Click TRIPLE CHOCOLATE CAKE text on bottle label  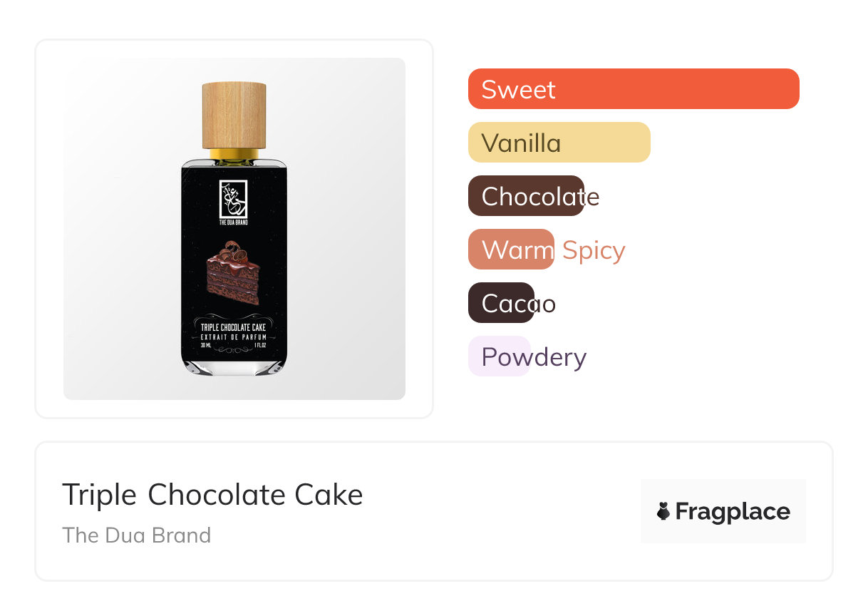click(234, 327)
